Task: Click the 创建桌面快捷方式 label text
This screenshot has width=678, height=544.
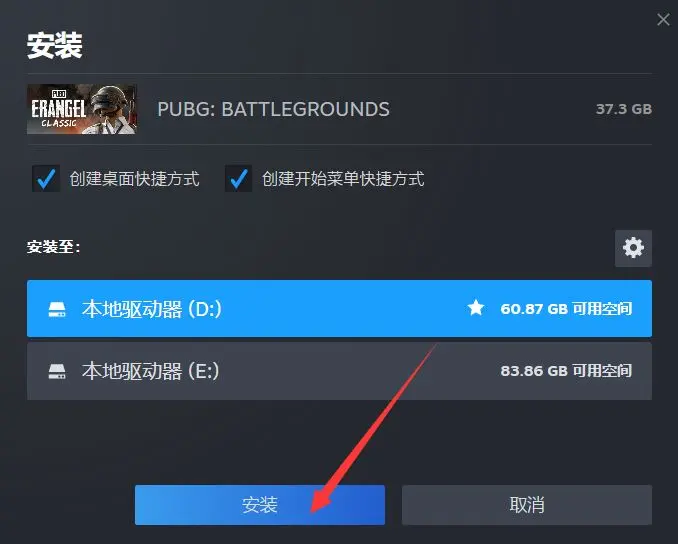Action: pyautogui.click(x=134, y=179)
